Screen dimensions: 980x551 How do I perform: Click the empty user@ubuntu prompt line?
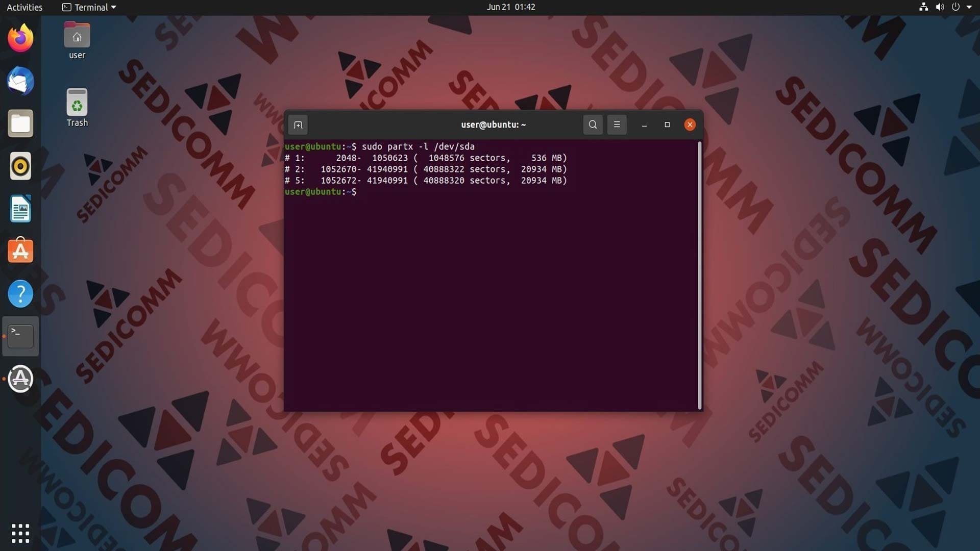(x=321, y=192)
